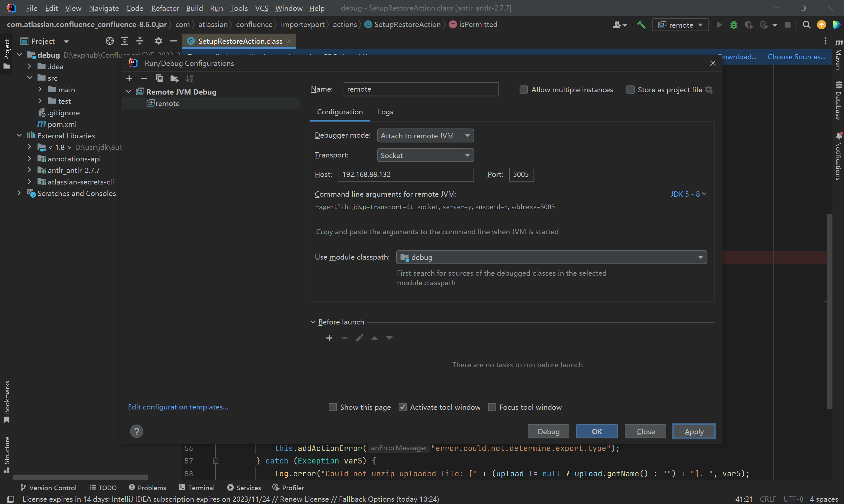The width and height of the screenshot is (844, 504).
Task: Switch to the Logs tab
Action: coord(385,112)
